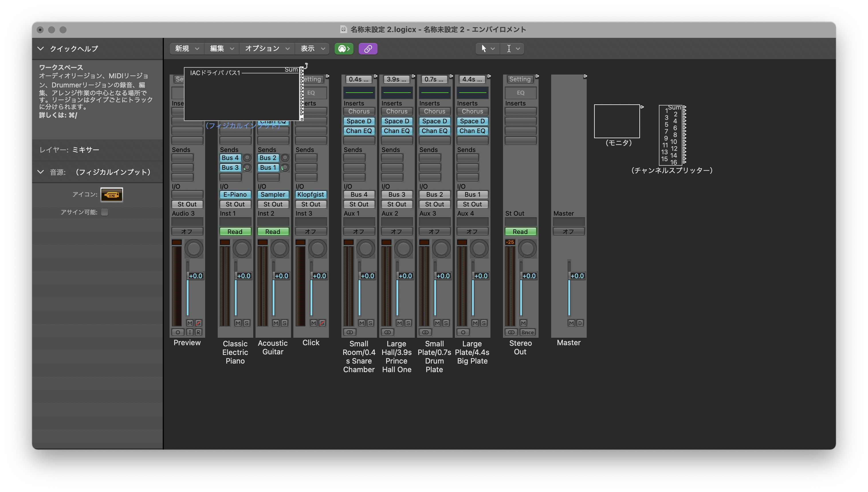Click the Read automation button on Stereo Out

(520, 231)
